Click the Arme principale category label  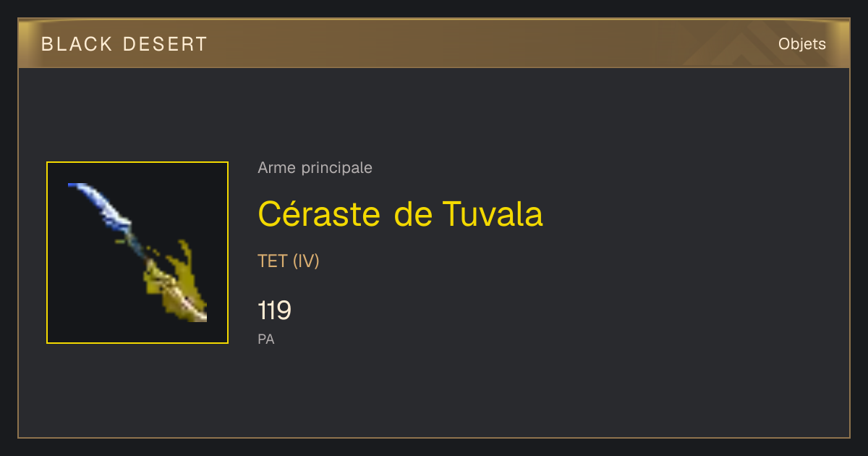click(x=315, y=168)
